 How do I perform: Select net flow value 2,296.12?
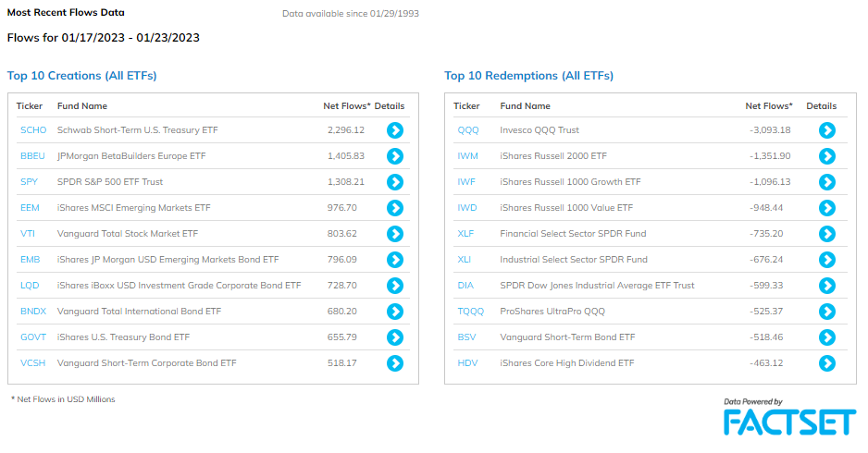click(346, 130)
